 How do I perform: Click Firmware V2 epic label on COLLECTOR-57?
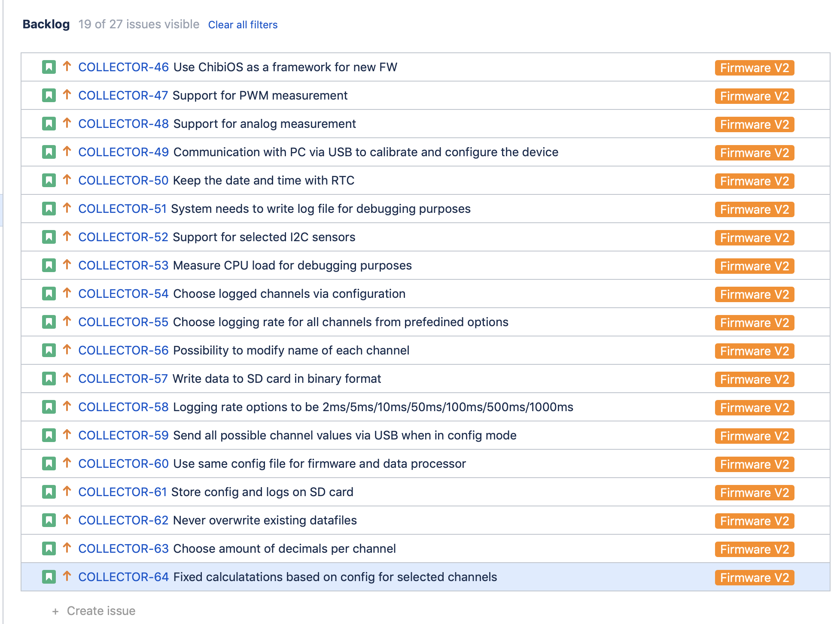click(755, 379)
